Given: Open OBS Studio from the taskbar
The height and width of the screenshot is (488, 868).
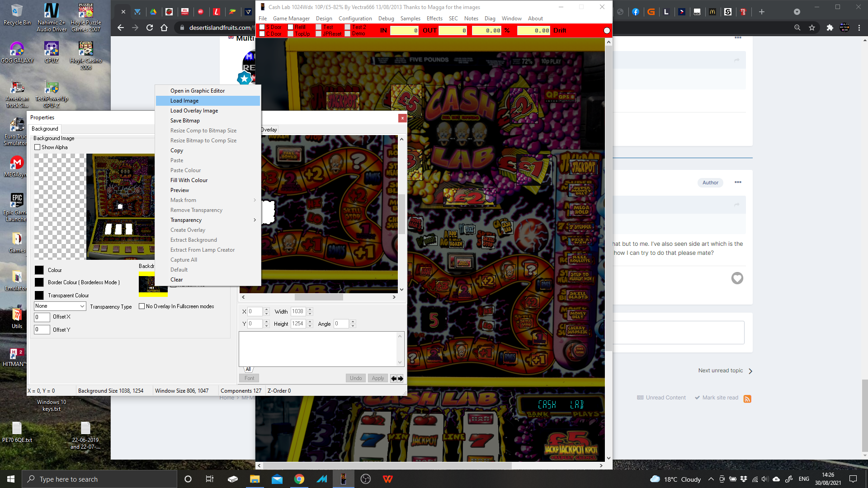Looking at the screenshot, I should click(x=366, y=479).
